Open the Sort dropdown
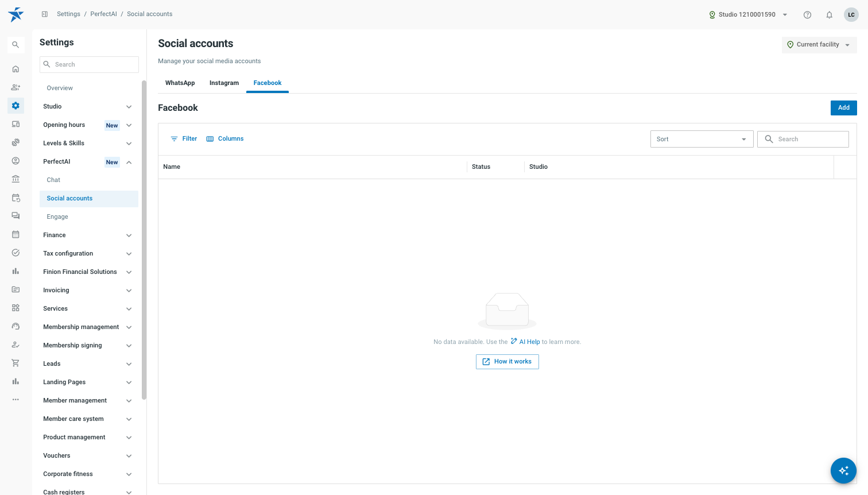Viewport: 868px width, 495px height. (702, 139)
